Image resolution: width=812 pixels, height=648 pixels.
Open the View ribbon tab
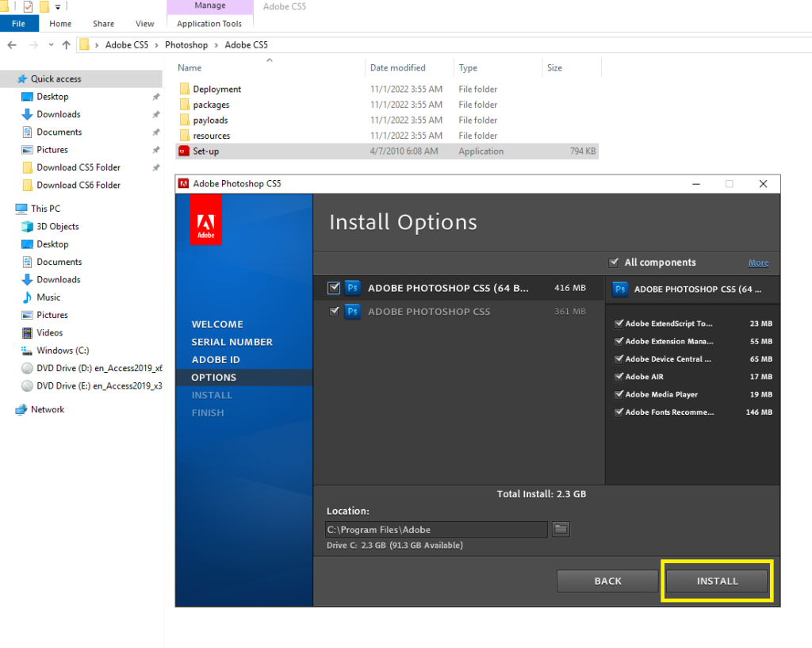coord(144,24)
